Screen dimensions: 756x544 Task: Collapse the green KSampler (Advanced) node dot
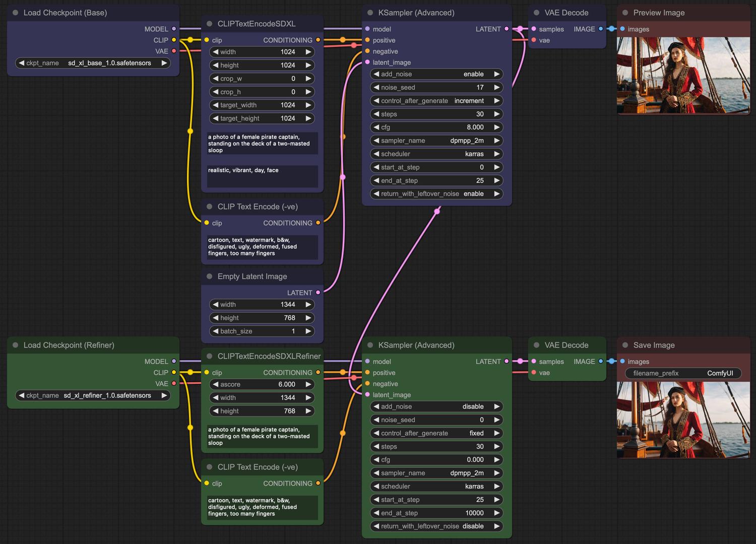370,345
